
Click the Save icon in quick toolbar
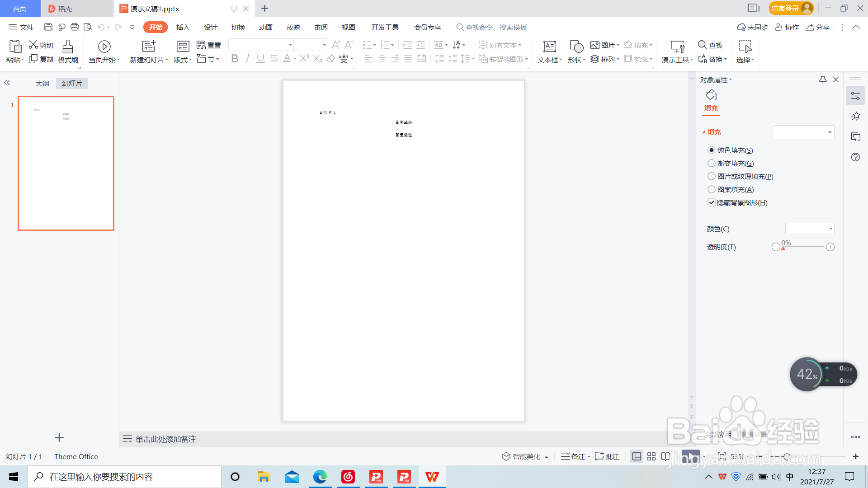point(48,27)
